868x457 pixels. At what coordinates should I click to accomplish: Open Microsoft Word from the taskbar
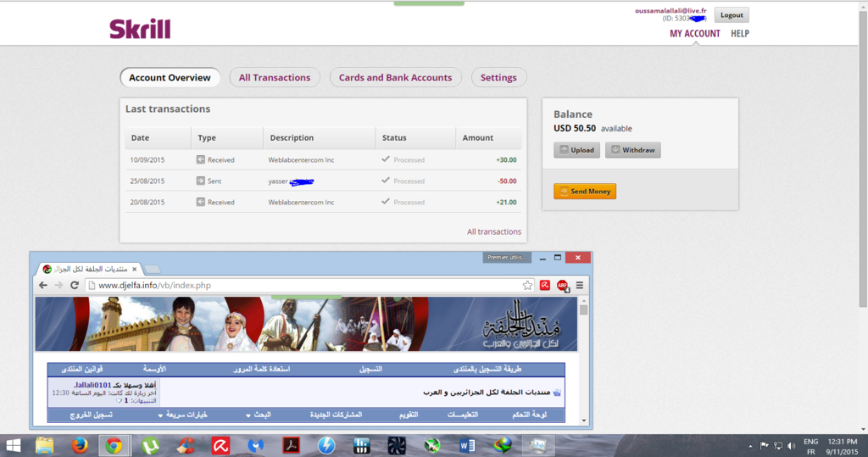467,446
